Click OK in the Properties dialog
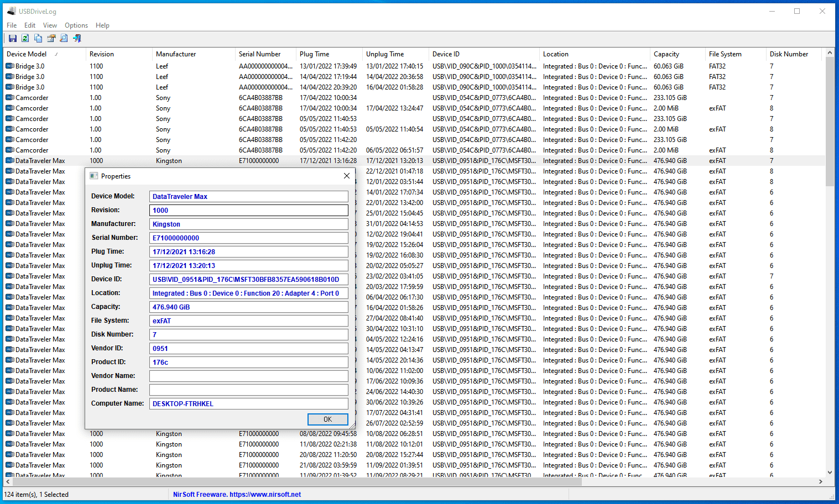Screen dimensions: 839x504 328,419
